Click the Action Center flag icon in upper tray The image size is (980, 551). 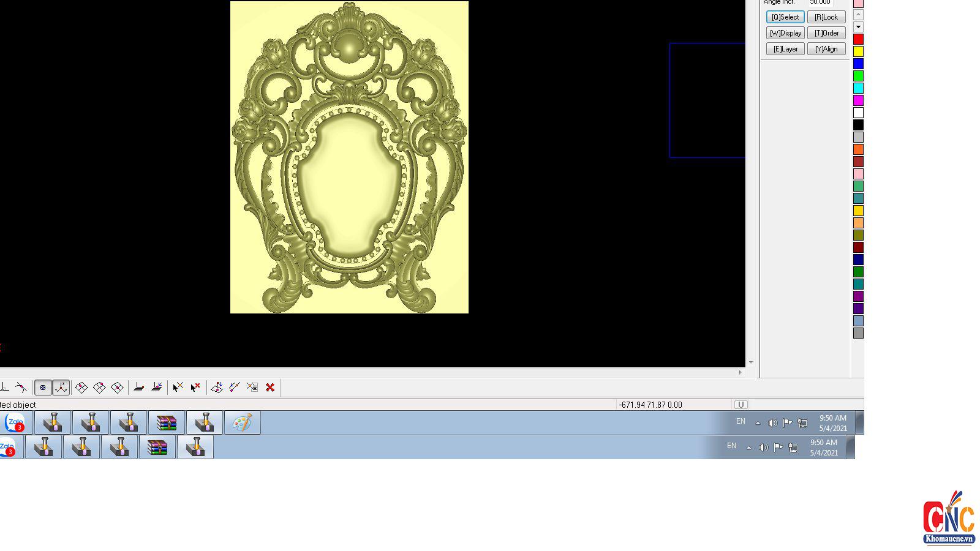[x=788, y=423]
